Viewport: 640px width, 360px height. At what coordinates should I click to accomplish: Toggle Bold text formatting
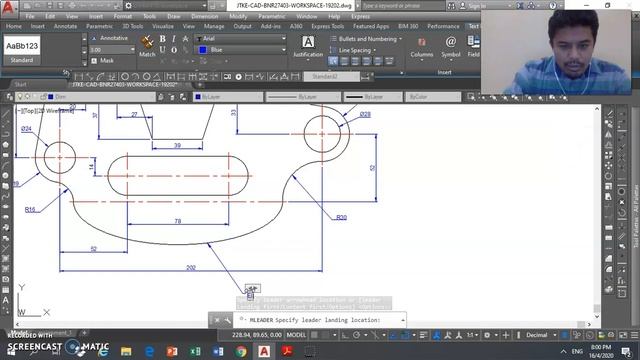tap(162, 39)
